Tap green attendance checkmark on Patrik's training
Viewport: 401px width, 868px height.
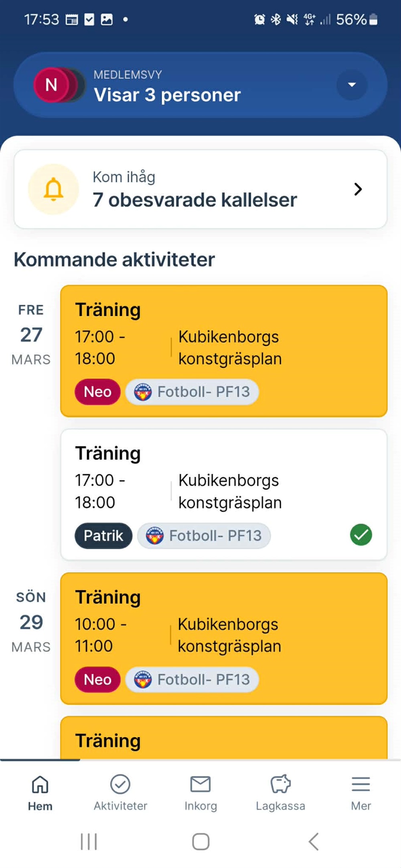(361, 535)
